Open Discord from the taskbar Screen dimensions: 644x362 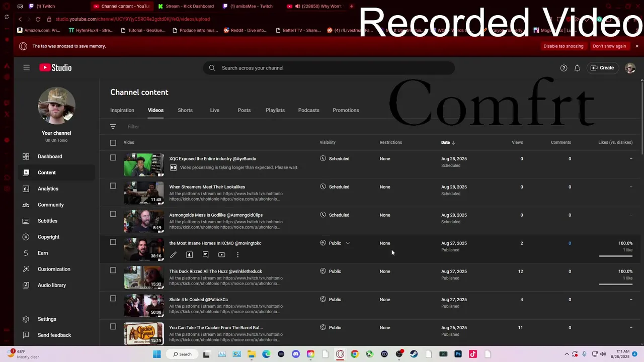coord(295,354)
